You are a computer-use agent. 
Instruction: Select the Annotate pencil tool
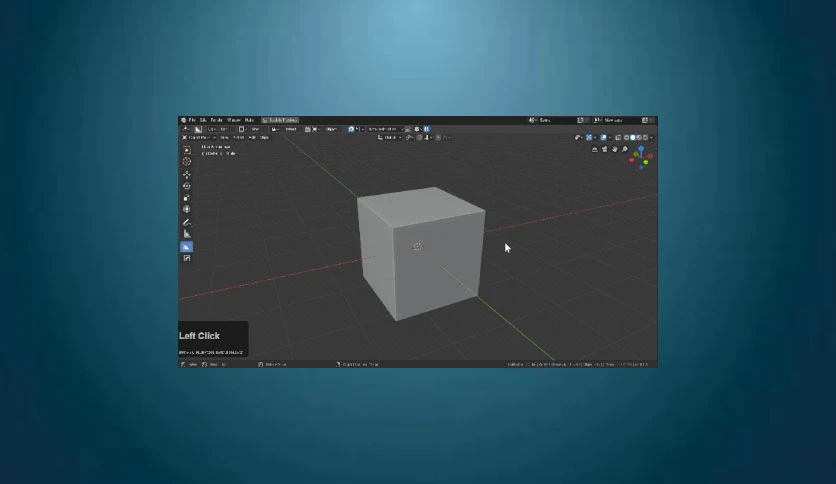187,222
